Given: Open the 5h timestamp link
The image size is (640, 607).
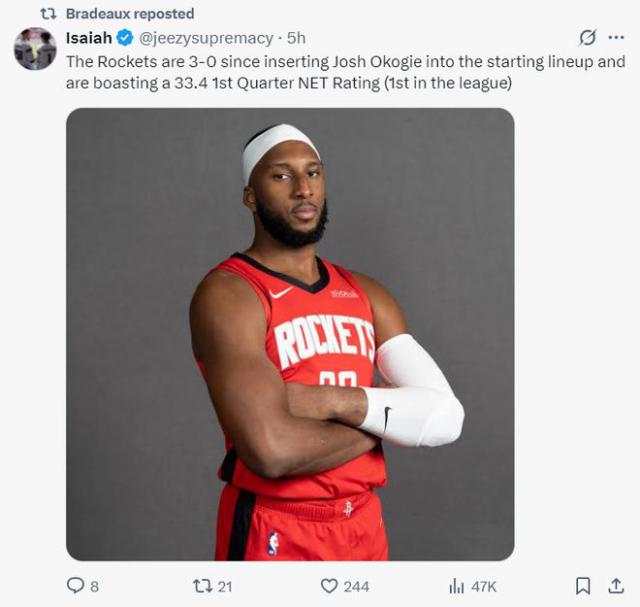Looking at the screenshot, I should [296, 38].
